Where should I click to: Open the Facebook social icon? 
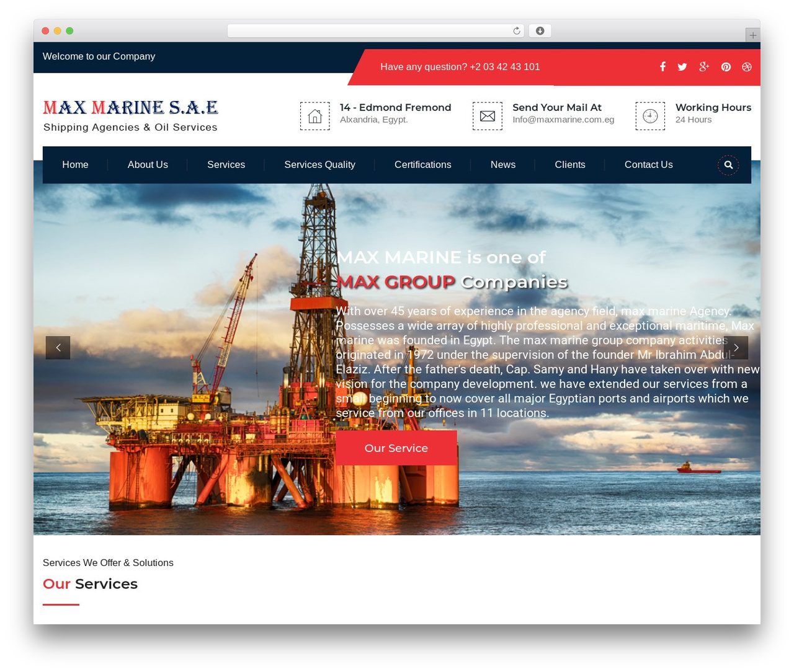(662, 67)
